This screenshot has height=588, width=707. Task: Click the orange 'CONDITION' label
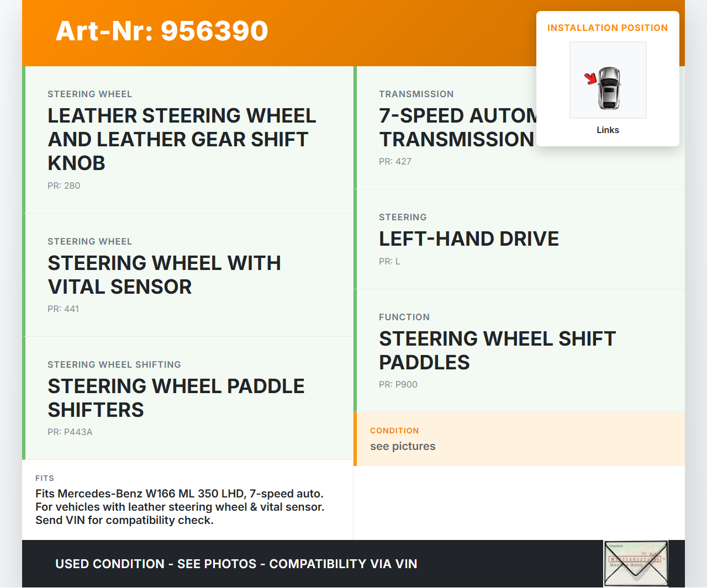394,431
